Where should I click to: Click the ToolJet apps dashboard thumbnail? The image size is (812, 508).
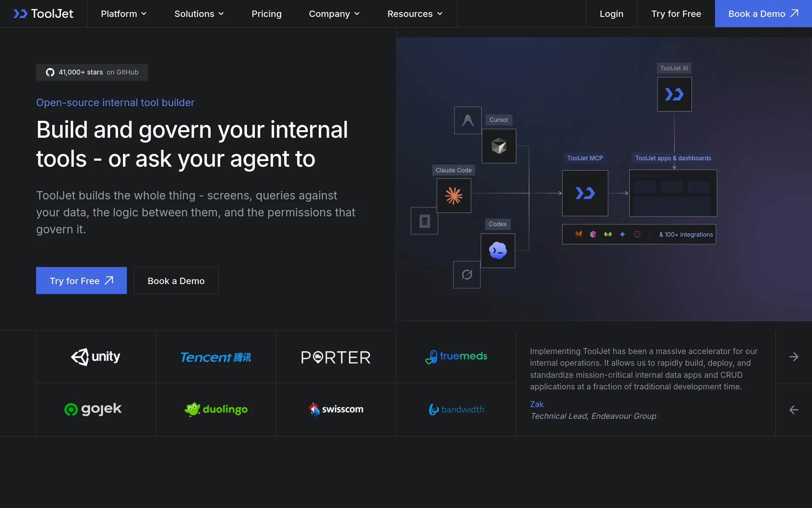(x=673, y=193)
